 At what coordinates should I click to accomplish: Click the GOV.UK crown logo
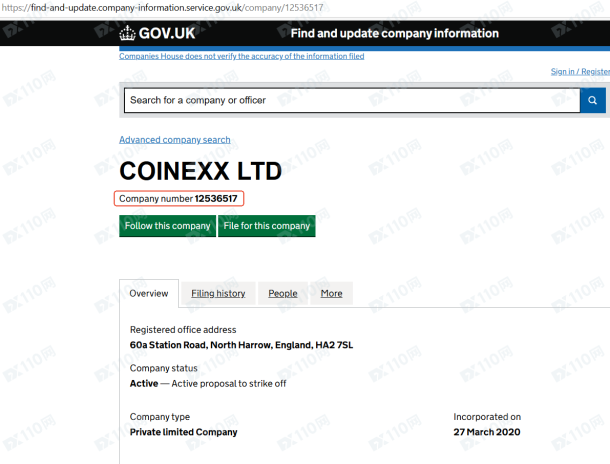coord(127,33)
